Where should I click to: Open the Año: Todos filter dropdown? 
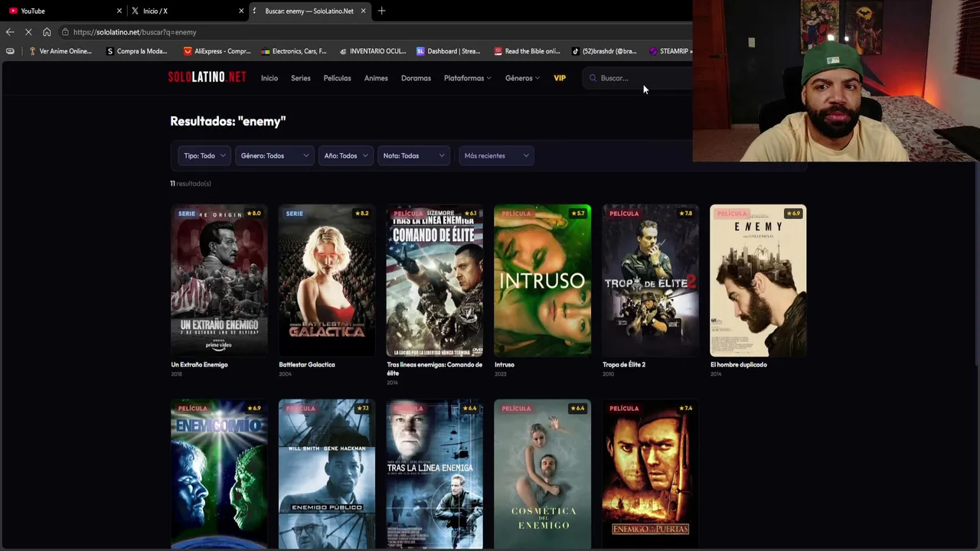click(346, 156)
